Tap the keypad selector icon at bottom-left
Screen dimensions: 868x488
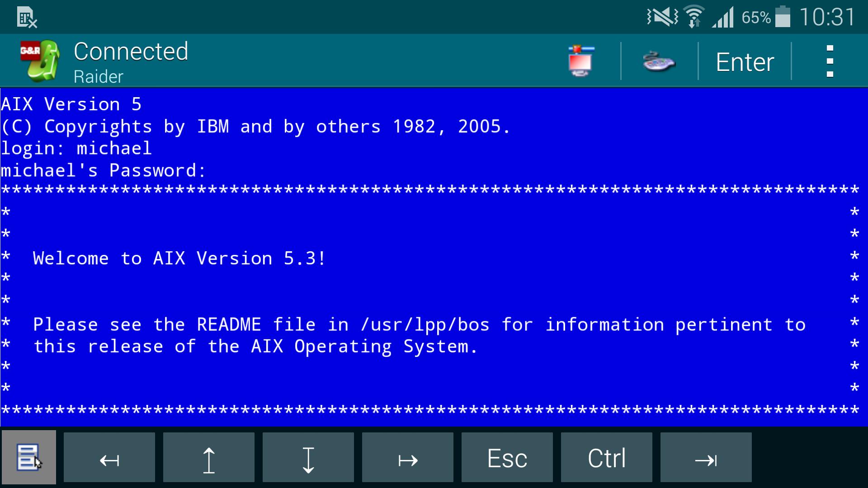(x=29, y=457)
